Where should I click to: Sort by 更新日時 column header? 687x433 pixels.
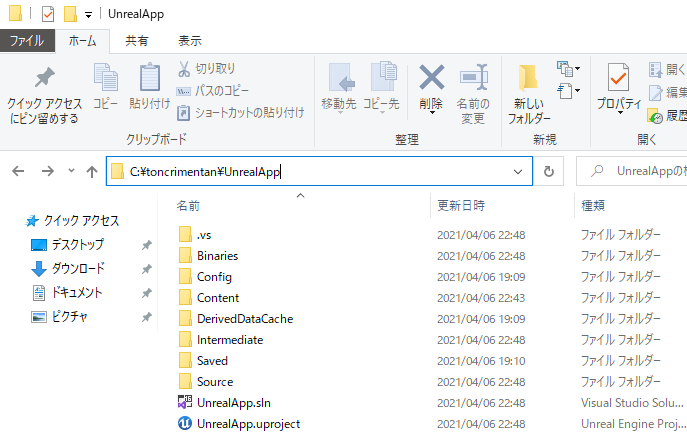(x=461, y=206)
